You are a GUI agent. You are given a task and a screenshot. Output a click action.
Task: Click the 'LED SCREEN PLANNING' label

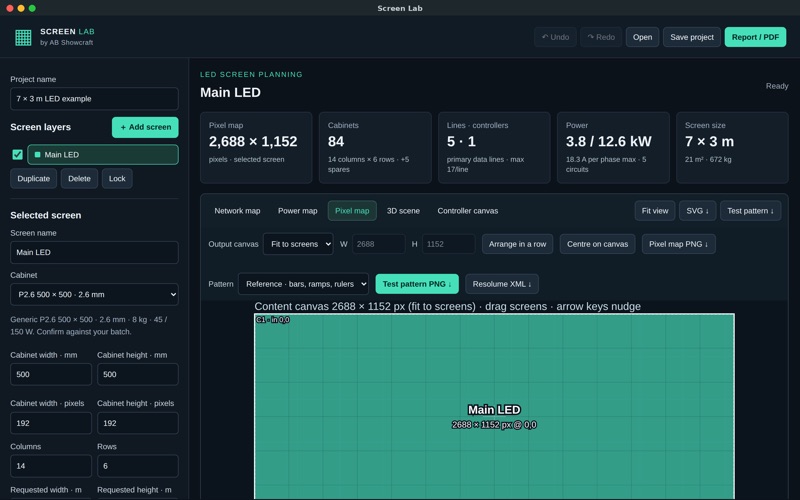(x=251, y=74)
